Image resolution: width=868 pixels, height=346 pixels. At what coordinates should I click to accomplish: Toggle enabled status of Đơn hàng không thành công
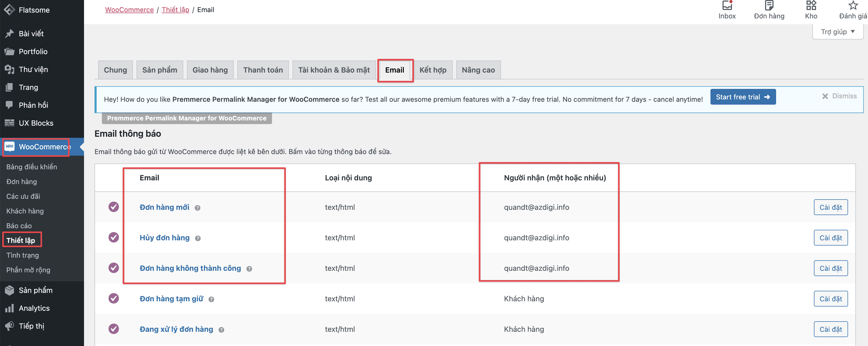[114, 268]
